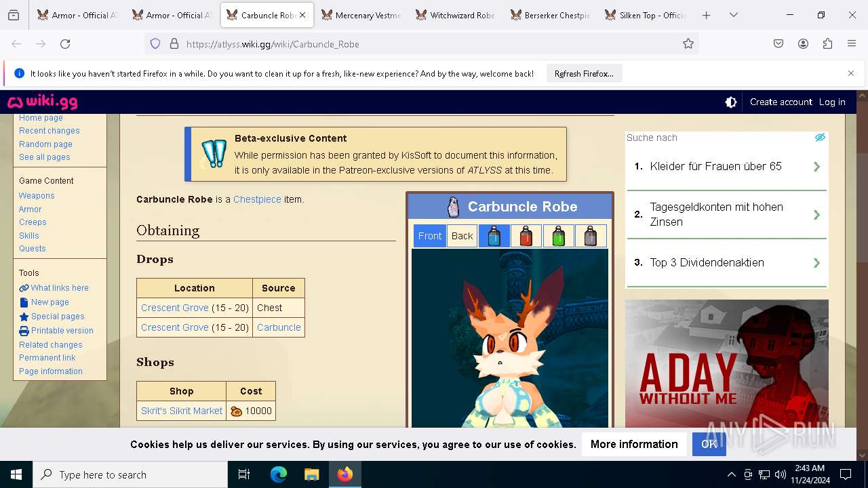Open Page information link

coord(51,371)
